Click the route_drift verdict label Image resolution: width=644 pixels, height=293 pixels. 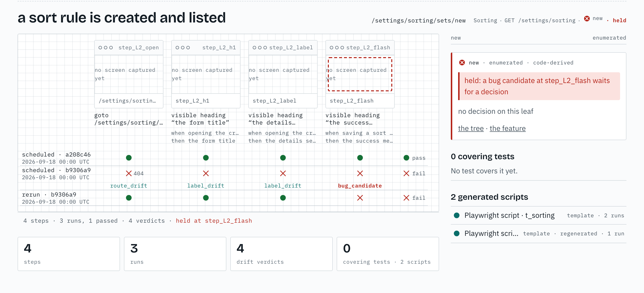[x=129, y=186]
